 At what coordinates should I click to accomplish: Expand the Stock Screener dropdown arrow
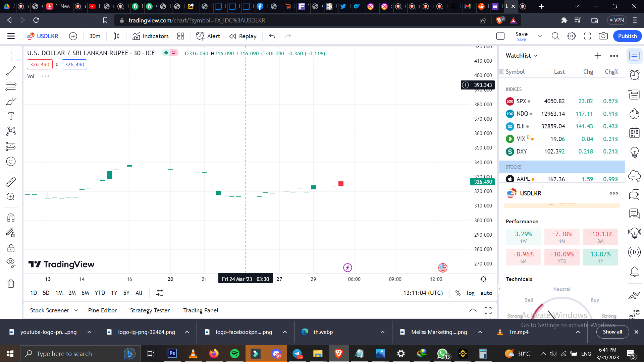76,310
